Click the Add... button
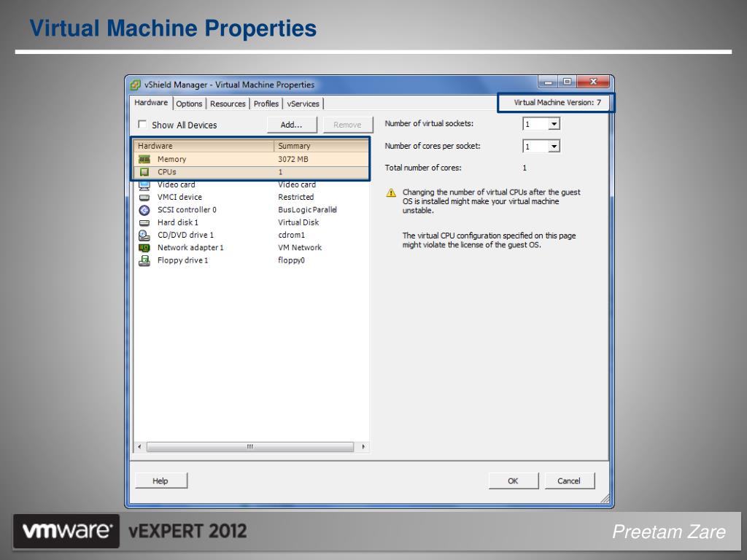Screen dimensions: 747x560 click(292, 125)
